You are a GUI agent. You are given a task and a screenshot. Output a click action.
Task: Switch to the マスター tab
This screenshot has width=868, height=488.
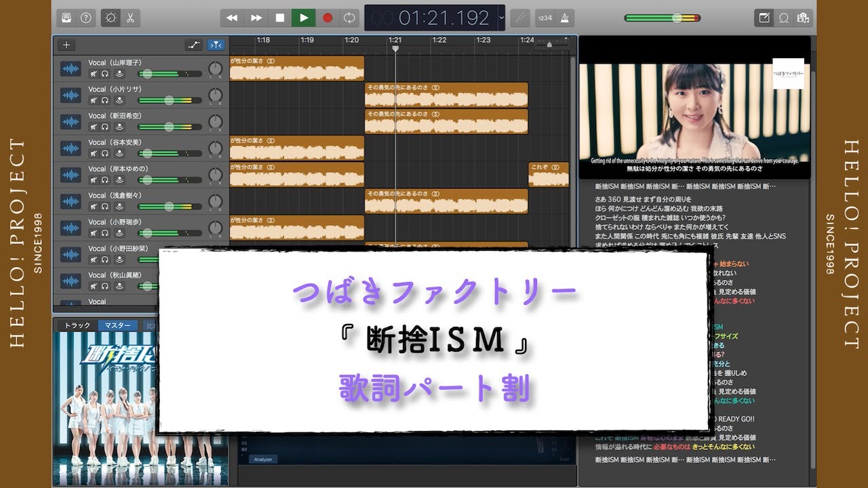117,325
